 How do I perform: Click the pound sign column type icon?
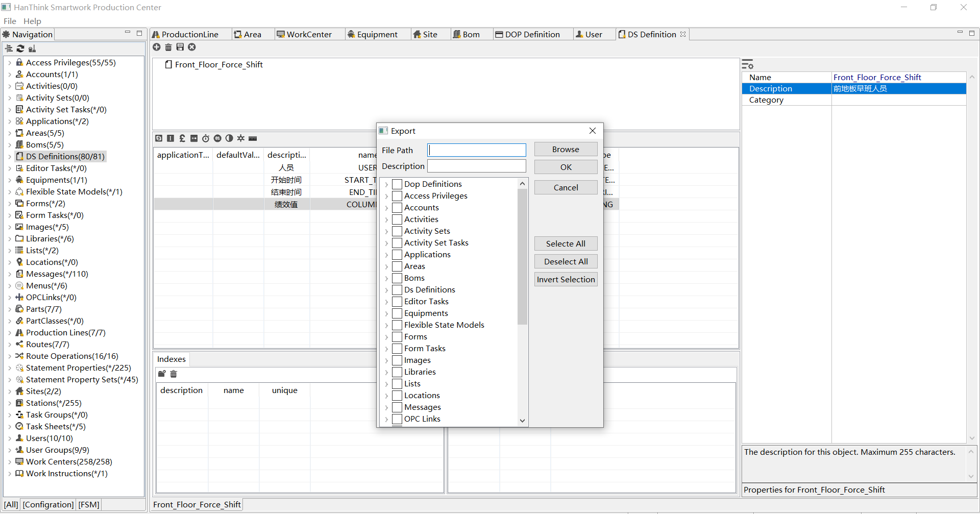182,138
